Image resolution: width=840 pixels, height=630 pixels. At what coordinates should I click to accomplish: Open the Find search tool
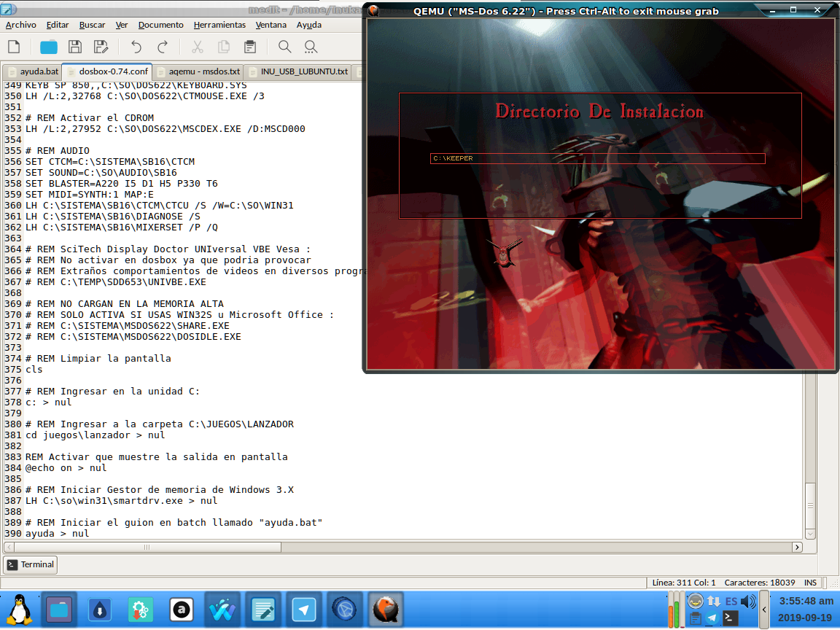pos(285,47)
